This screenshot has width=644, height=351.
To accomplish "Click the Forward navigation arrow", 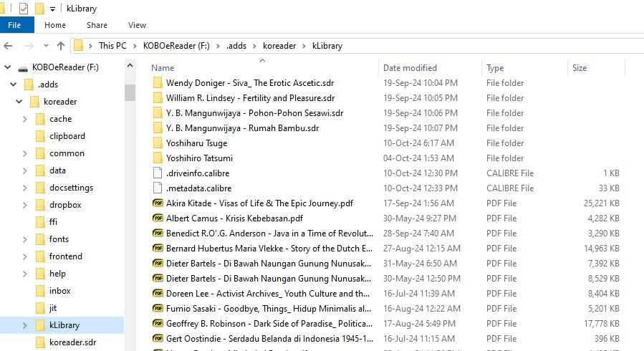I will [x=29, y=46].
